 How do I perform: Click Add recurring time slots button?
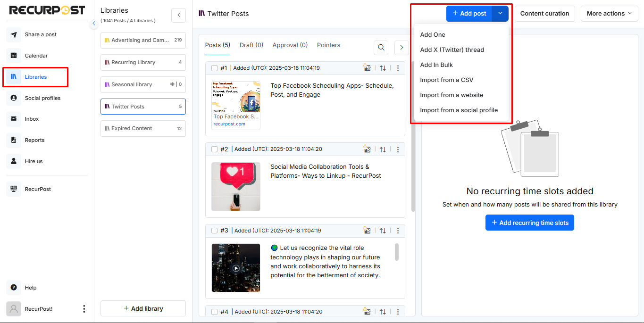pyautogui.click(x=530, y=223)
